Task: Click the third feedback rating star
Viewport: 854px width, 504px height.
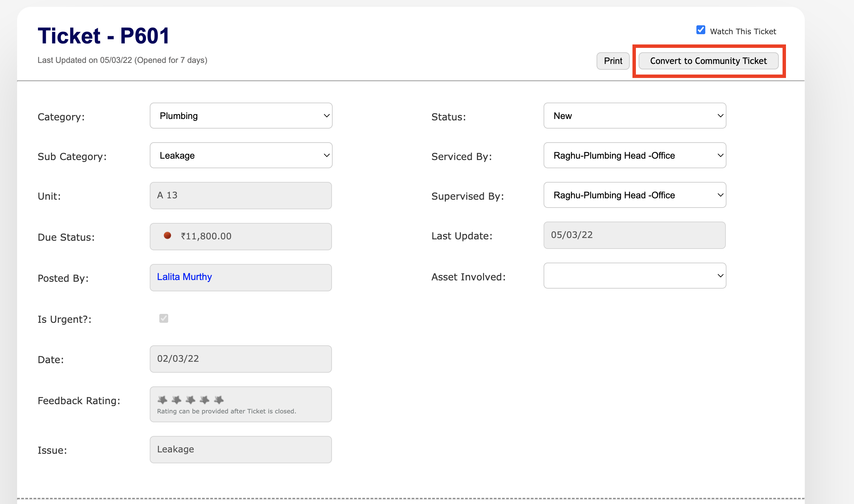Action: coord(190,399)
